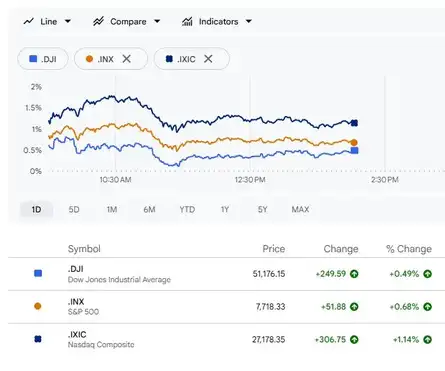Click the .INX line endpoint marker on chart

point(354,143)
